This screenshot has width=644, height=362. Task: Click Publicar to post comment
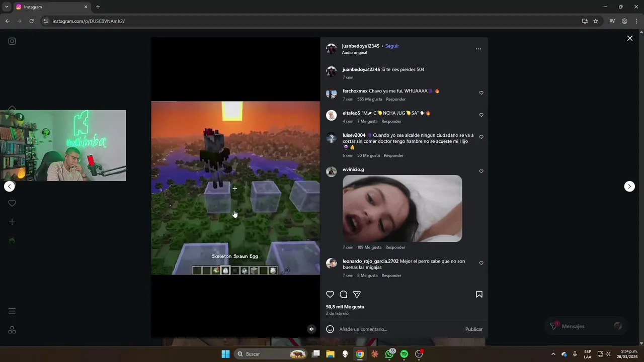[x=473, y=329]
